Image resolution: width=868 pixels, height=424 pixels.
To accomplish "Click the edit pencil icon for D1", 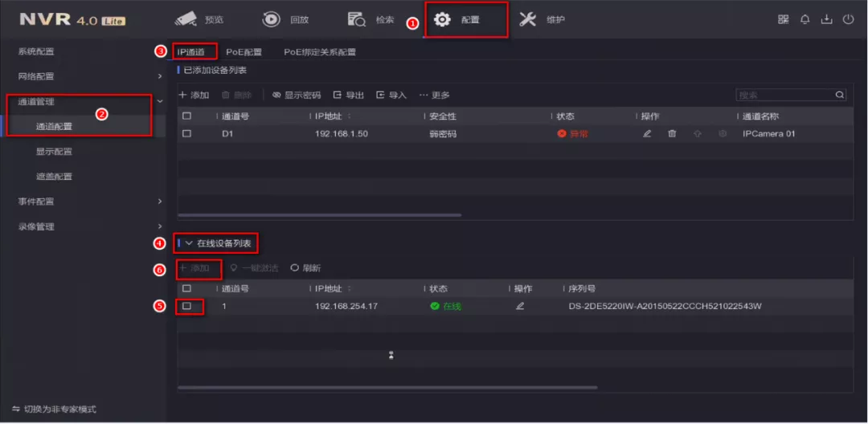I will 647,134.
